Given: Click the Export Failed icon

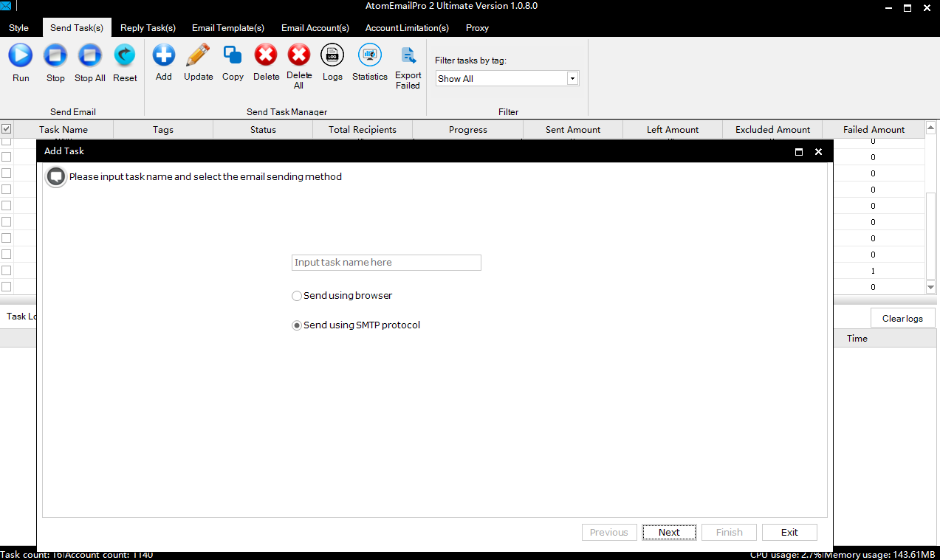Looking at the screenshot, I should tap(408, 55).
